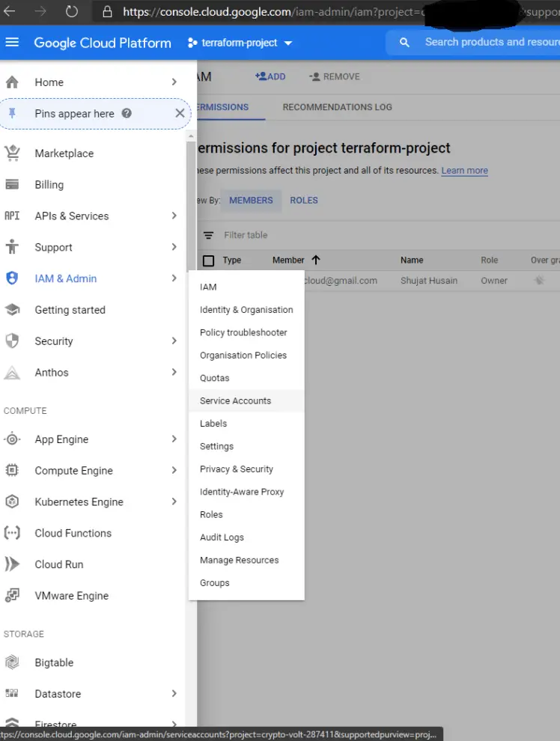Viewport: 560px width, 741px height.
Task: Click the filter table icon
Action: click(208, 235)
